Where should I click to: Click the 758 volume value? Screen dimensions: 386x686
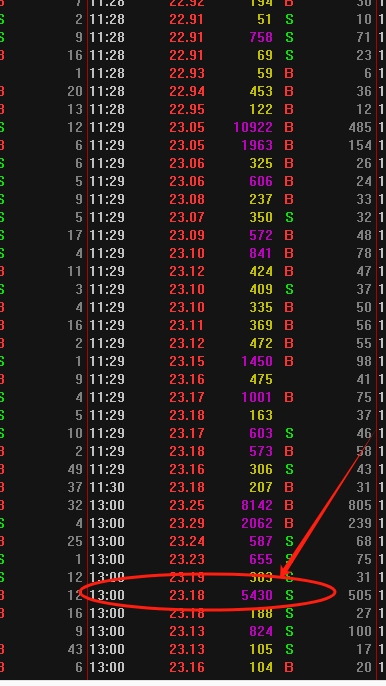261,38
